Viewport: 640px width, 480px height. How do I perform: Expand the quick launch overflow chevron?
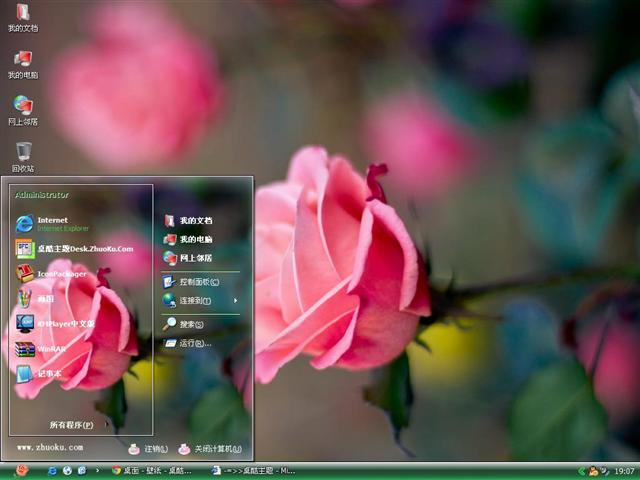pos(97,470)
